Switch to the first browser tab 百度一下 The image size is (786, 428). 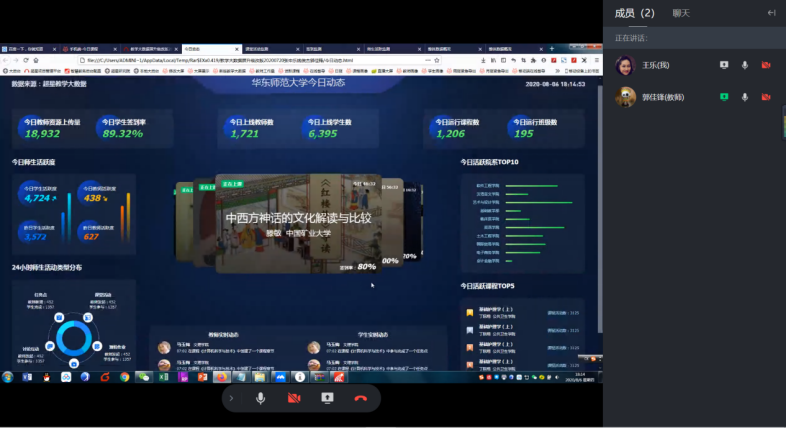29,49
